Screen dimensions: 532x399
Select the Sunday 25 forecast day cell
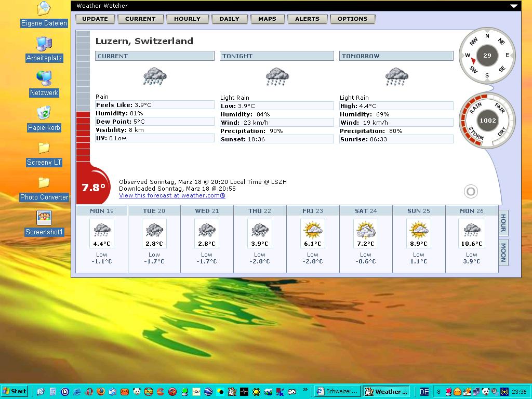[x=419, y=239]
